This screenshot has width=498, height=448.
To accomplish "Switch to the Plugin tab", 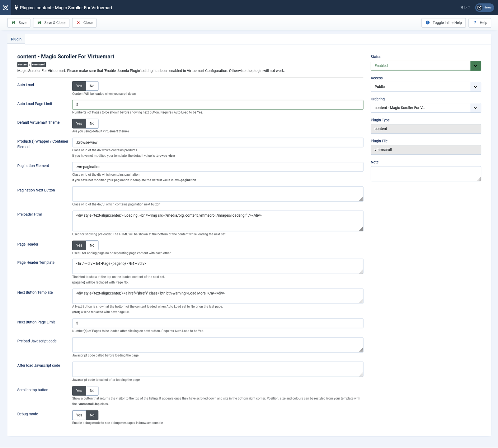I will pyautogui.click(x=16, y=39).
